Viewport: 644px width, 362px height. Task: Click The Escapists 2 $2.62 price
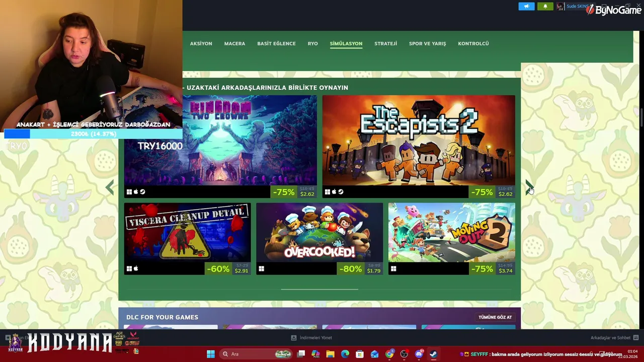click(x=505, y=194)
